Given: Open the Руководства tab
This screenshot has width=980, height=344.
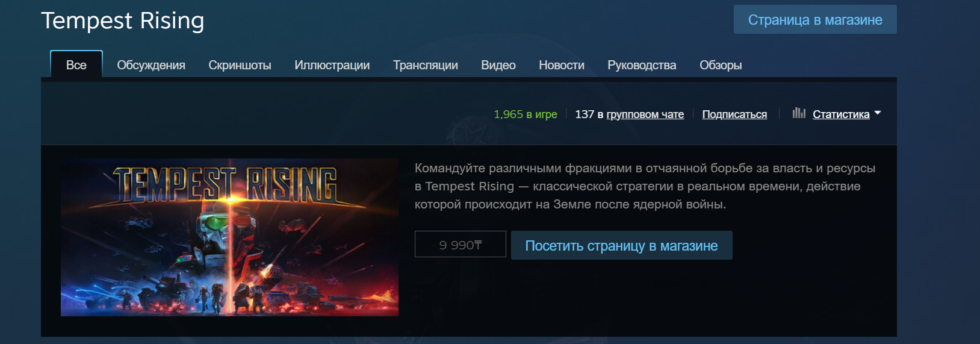Looking at the screenshot, I should click(642, 65).
